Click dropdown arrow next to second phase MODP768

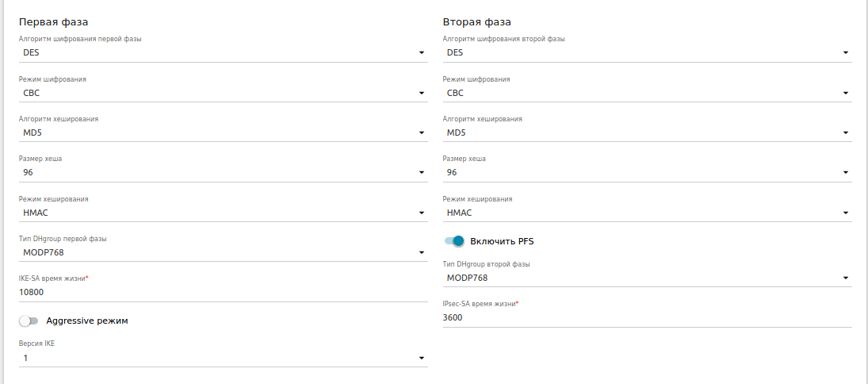(x=846, y=278)
